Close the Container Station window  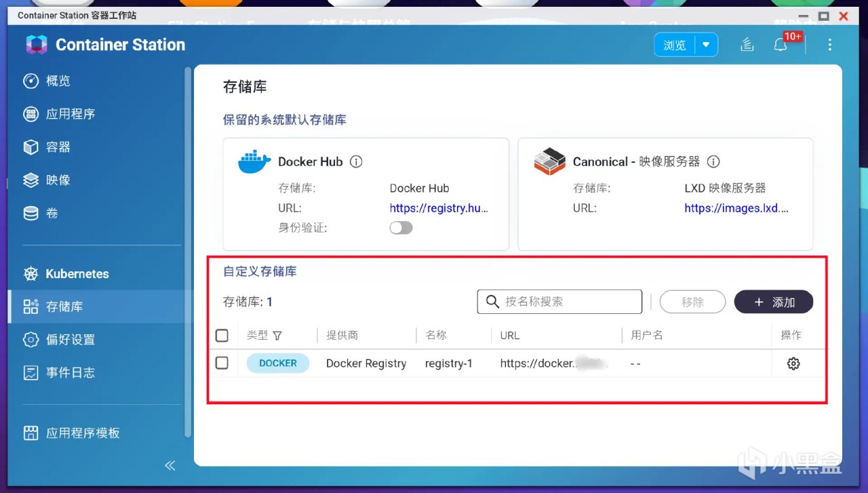pyautogui.click(x=844, y=16)
